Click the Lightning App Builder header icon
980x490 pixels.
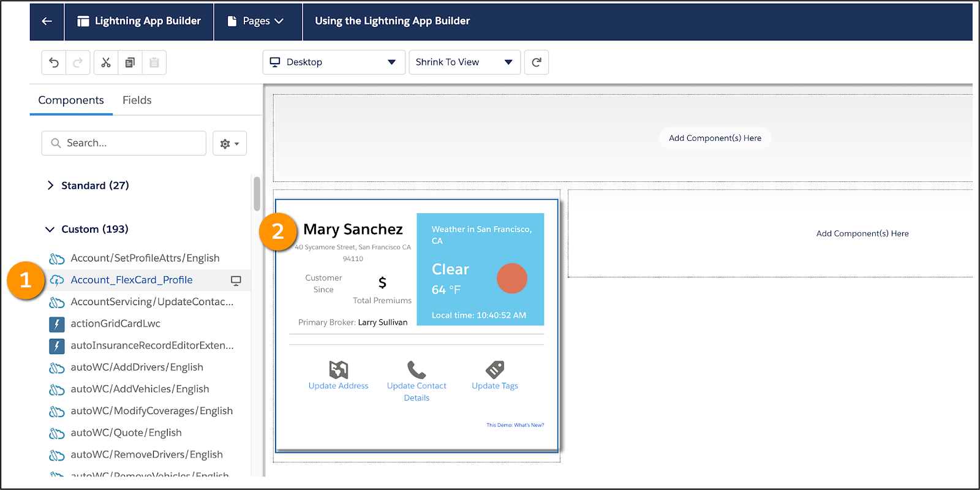(83, 21)
